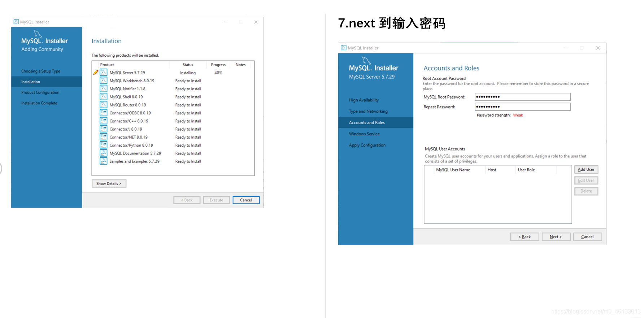Click the Delete user button

pyautogui.click(x=586, y=191)
